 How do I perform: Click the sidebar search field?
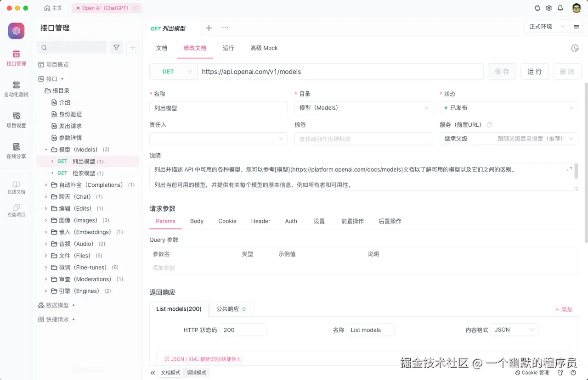[71, 47]
